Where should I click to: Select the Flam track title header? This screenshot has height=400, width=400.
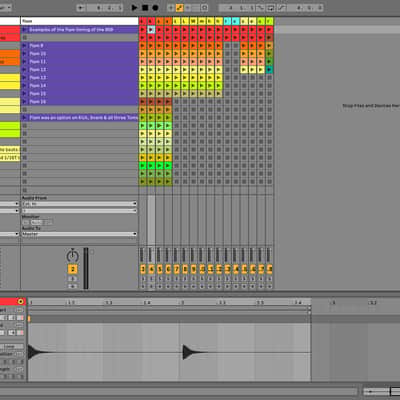[x=79, y=21]
